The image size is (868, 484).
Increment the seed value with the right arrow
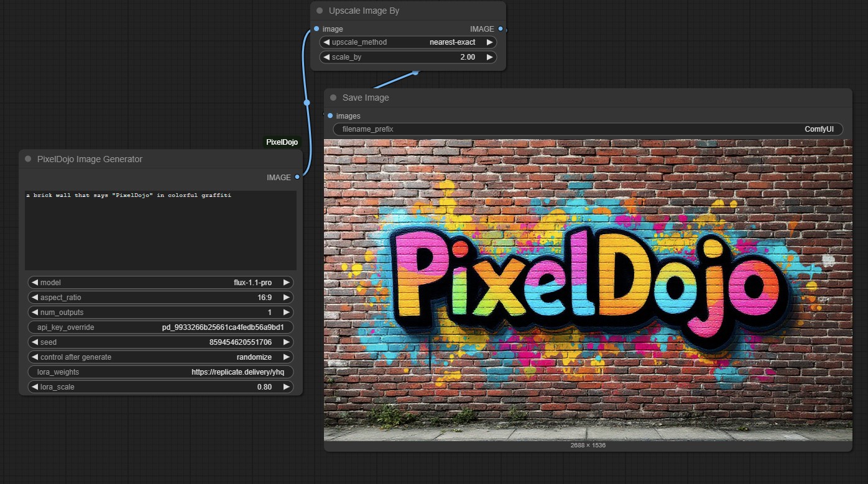pos(285,342)
